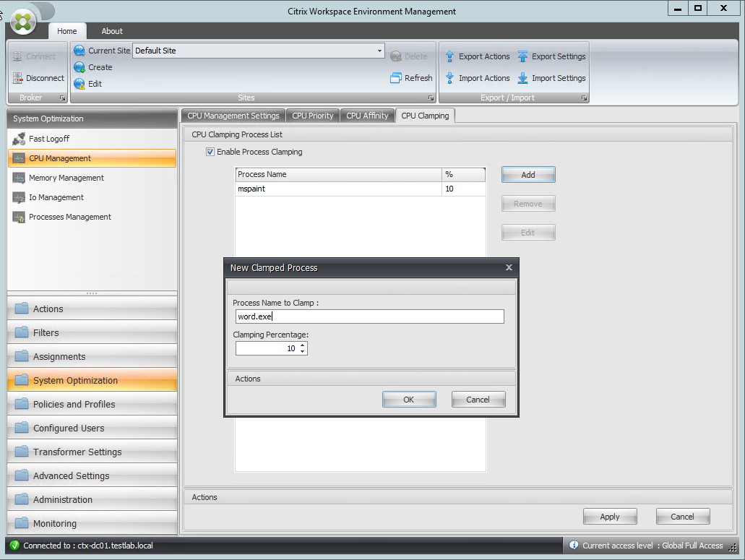The image size is (745, 560).
Task: Click the Advanced Settings folder icon
Action: 22,475
